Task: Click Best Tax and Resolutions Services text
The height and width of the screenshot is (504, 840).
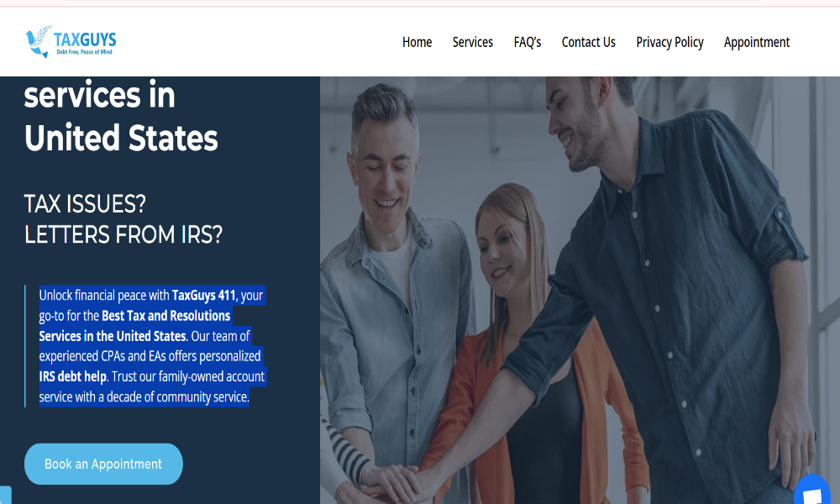Action: 134,326
